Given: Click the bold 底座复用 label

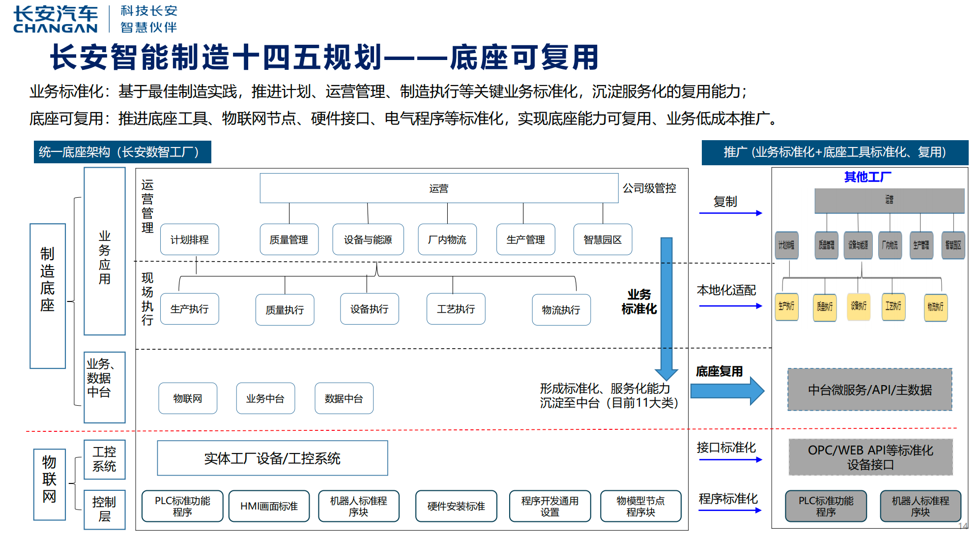Looking at the screenshot, I should 719,371.
